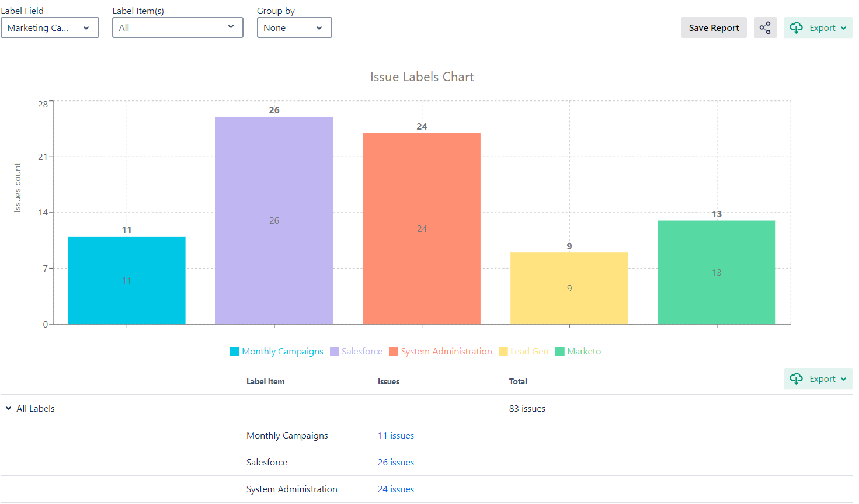Click the Save Report button

pyautogui.click(x=714, y=27)
